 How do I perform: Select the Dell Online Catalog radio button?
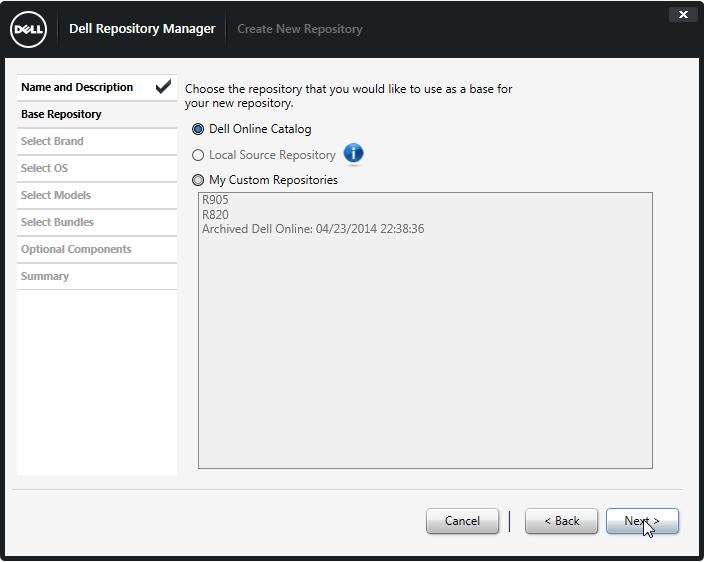pyautogui.click(x=198, y=129)
